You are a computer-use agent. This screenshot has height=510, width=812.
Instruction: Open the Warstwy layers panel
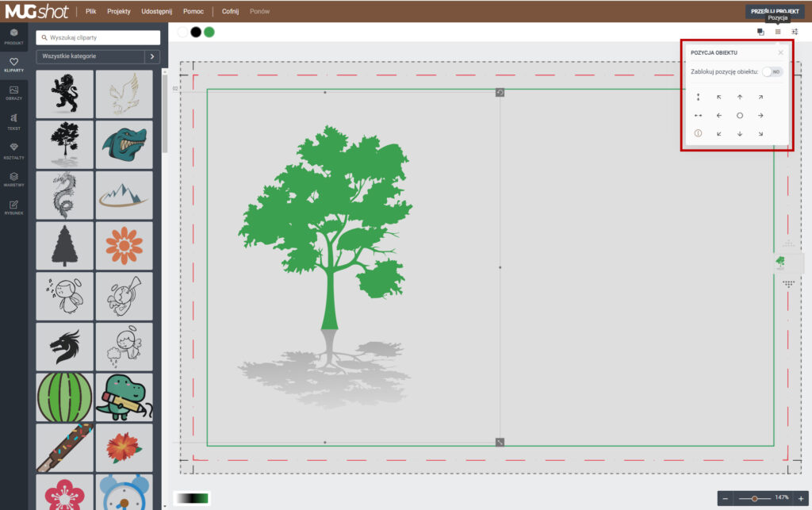(x=13, y=179)
